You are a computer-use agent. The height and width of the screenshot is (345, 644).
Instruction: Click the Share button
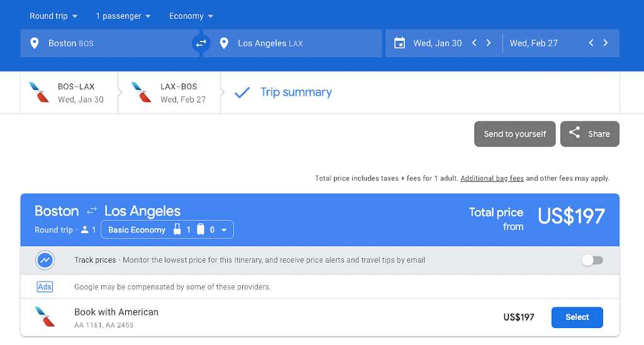point(590,134)
